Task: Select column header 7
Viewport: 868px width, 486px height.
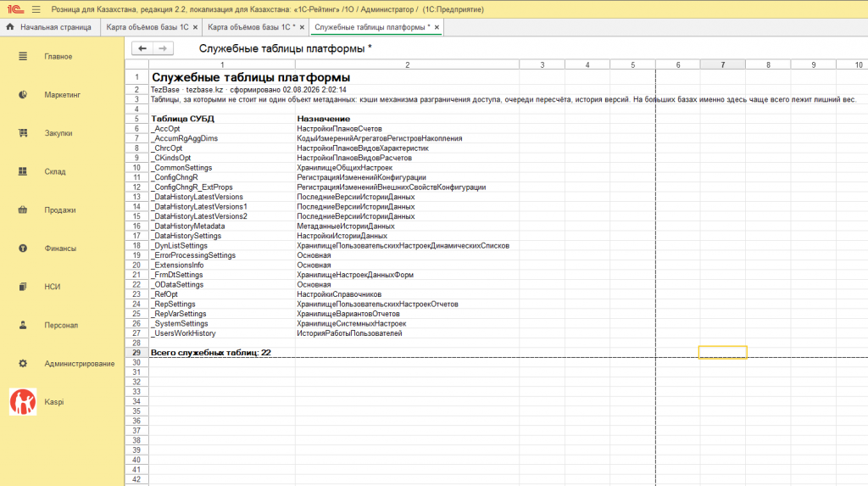Action: (x=723, y=64)
